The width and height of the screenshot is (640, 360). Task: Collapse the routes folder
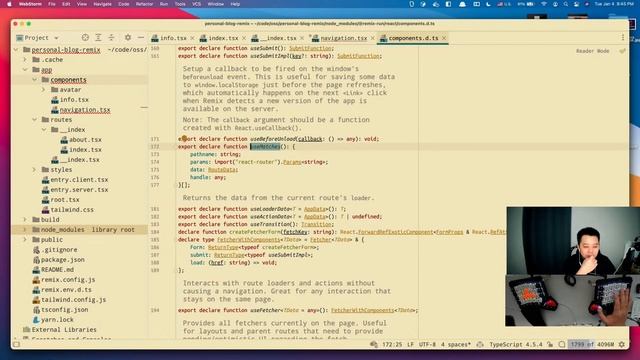pyautogui.click(x=35, y=120)
